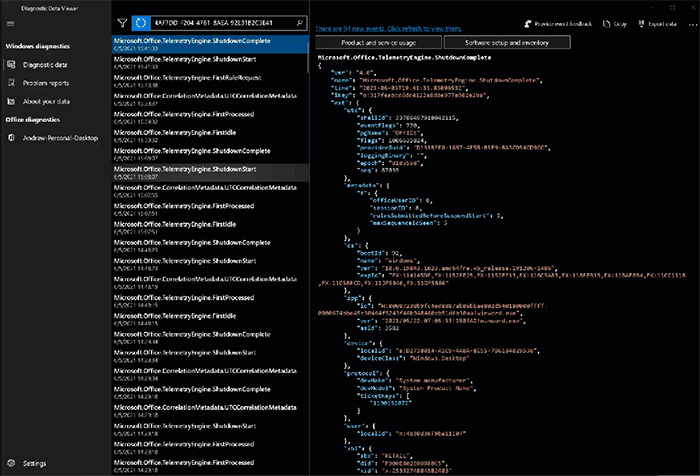Select the highlighted blue ShutdownComplete event
The height and width of the screenshot is (476, 700).
(210, 44)
